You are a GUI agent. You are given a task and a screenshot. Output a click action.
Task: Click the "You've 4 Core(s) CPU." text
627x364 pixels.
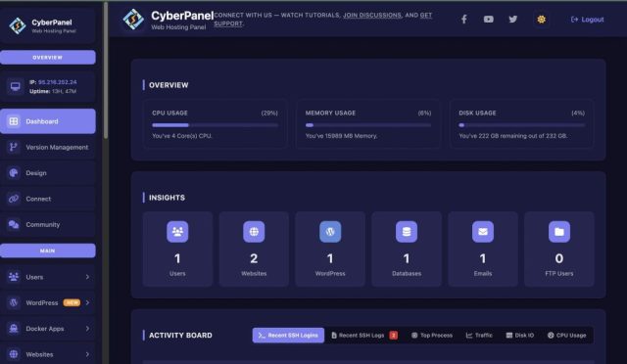click(x=182, y=136)
